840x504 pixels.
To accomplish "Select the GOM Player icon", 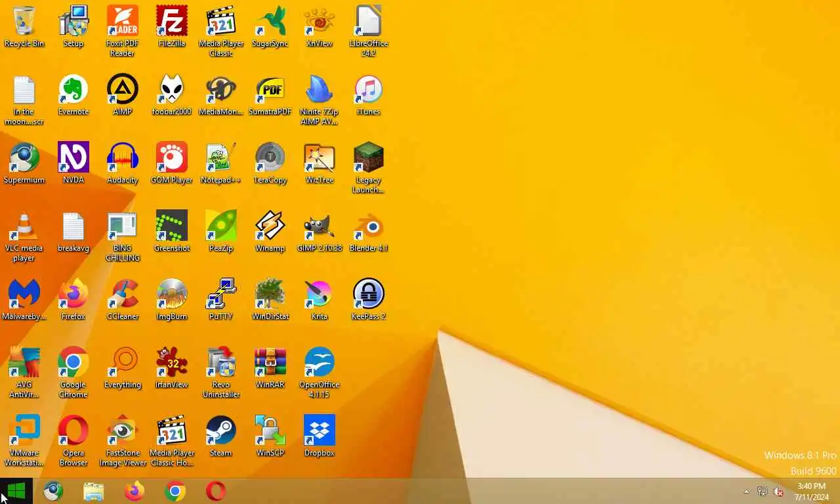I will pos(172,157).
